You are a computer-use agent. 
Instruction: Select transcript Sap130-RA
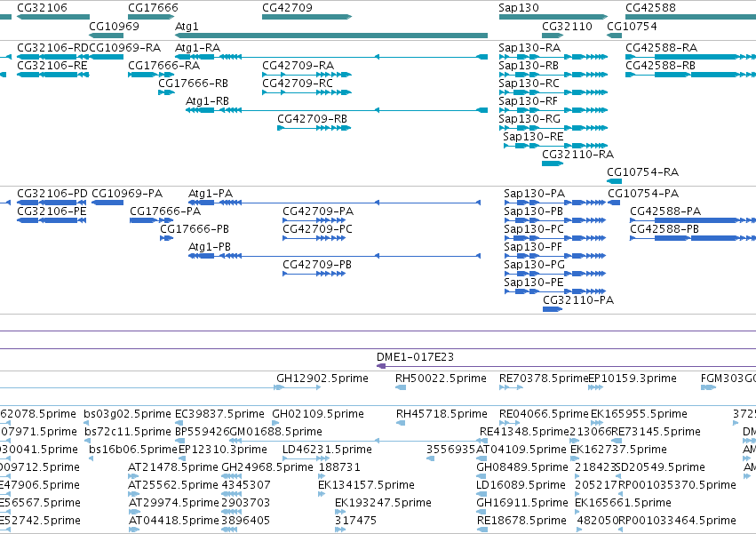click(553, 57)
